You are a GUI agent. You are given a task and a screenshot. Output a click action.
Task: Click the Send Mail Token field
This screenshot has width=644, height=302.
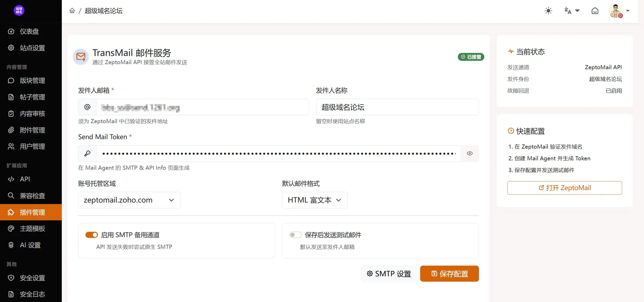[x=279, y=153]
